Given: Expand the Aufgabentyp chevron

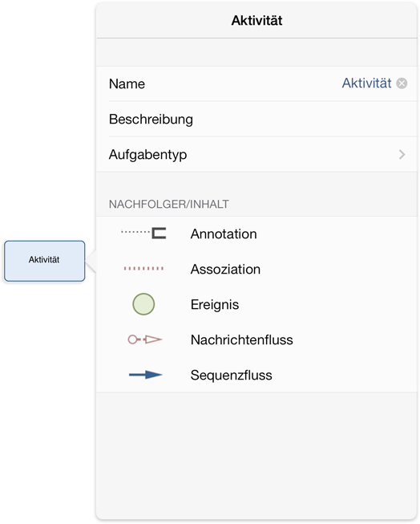Looking at the screenshot, I should tap(402, 154).
